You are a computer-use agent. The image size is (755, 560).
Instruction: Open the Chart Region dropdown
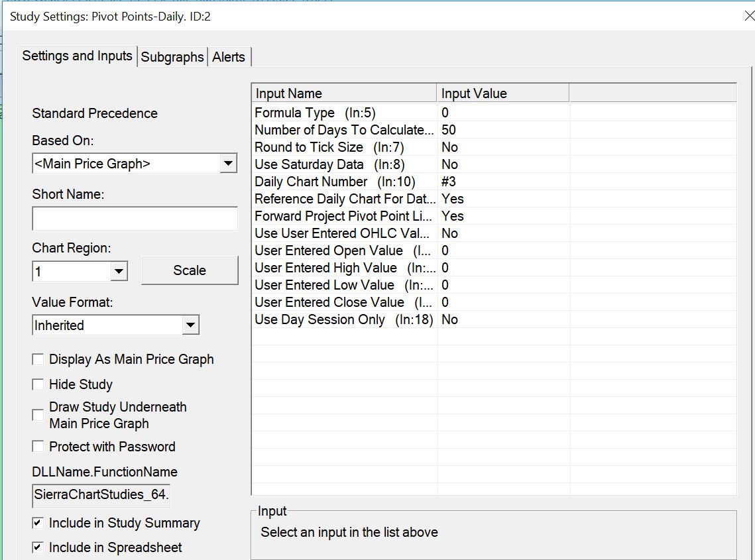119,271
